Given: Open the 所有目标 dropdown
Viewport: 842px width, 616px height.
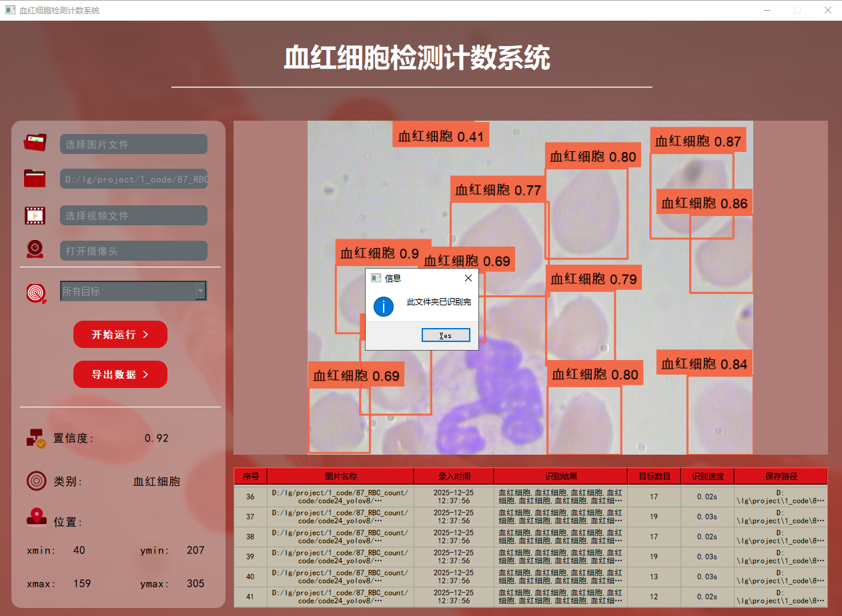Looking at the screenshot, I should tap(133, 291).
